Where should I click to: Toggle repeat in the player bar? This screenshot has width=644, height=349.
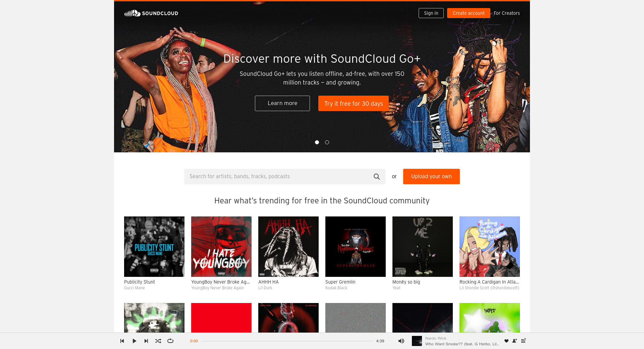point(170,341)
